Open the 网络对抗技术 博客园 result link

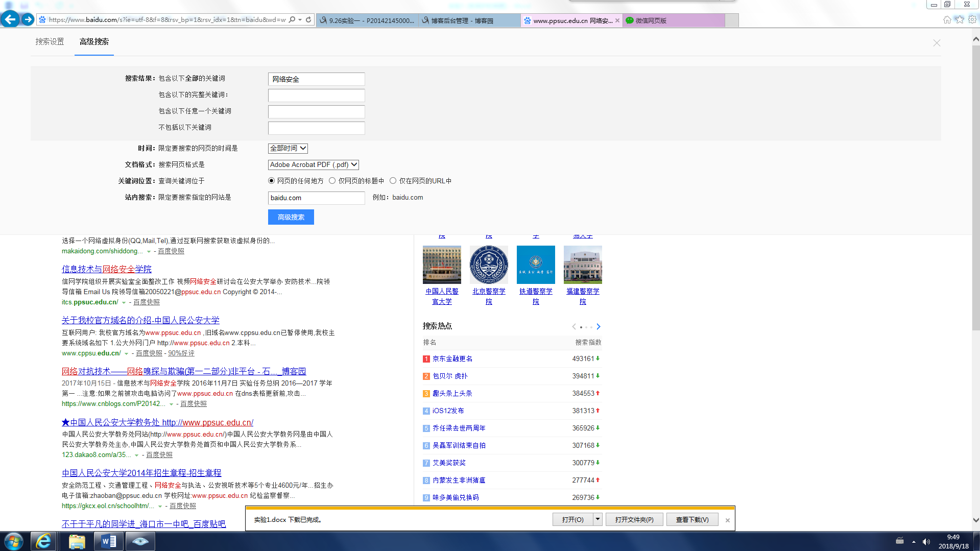pos(184,371)
